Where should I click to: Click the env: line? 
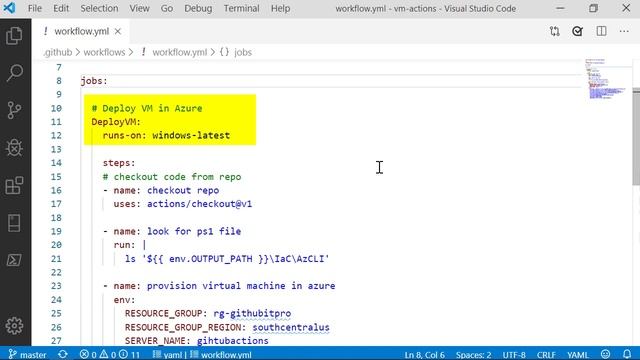(x=124, y=300)
